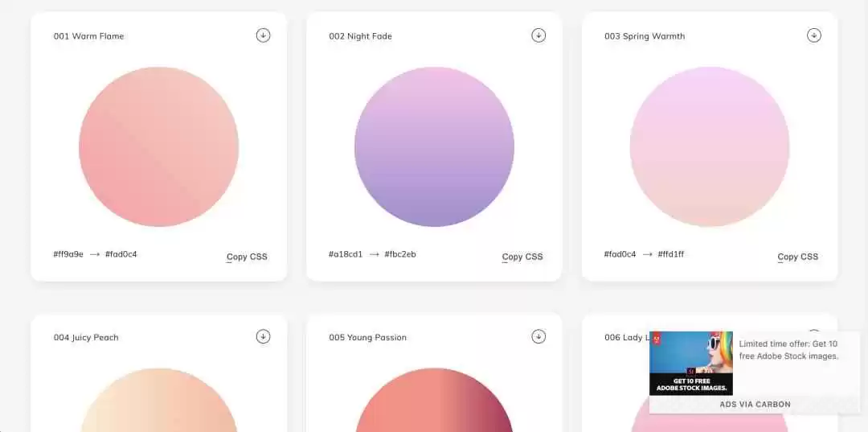Open the ADS VIA CARBON link
This screenshot has width=868, height=432.
755,405
